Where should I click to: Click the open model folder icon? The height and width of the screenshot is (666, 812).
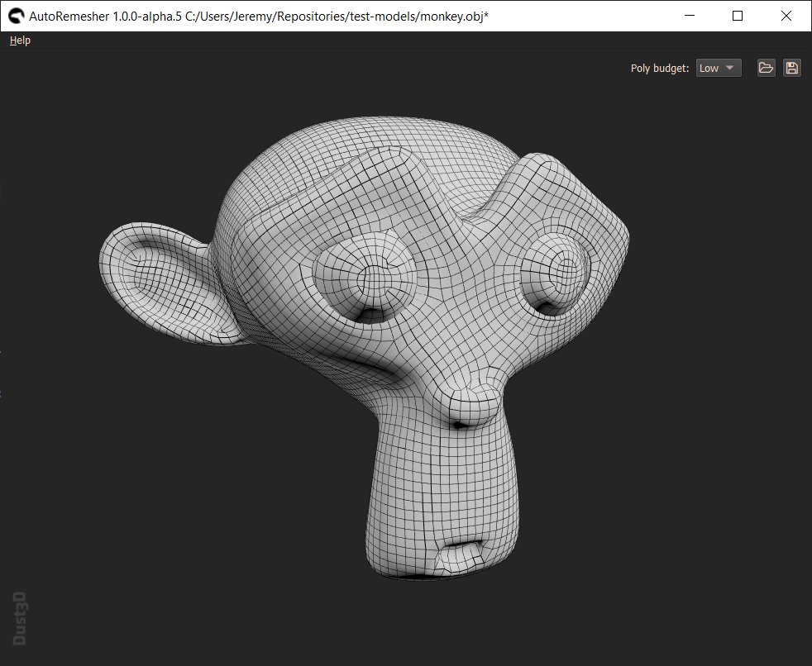(x=766, y=68)
